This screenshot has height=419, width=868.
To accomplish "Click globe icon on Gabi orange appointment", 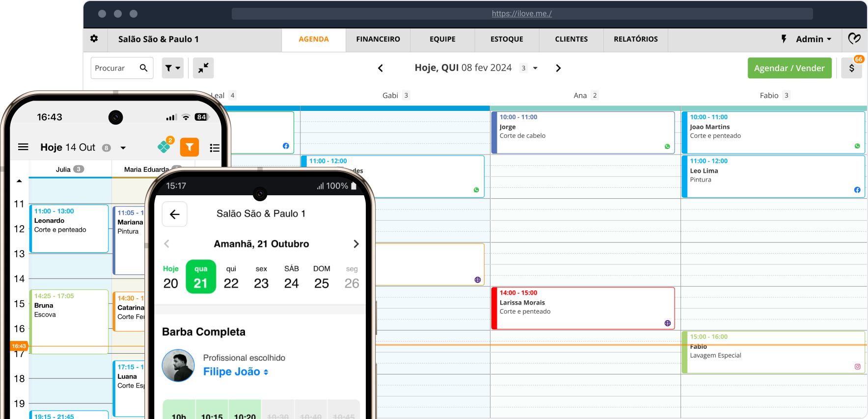I will (478, 280).
